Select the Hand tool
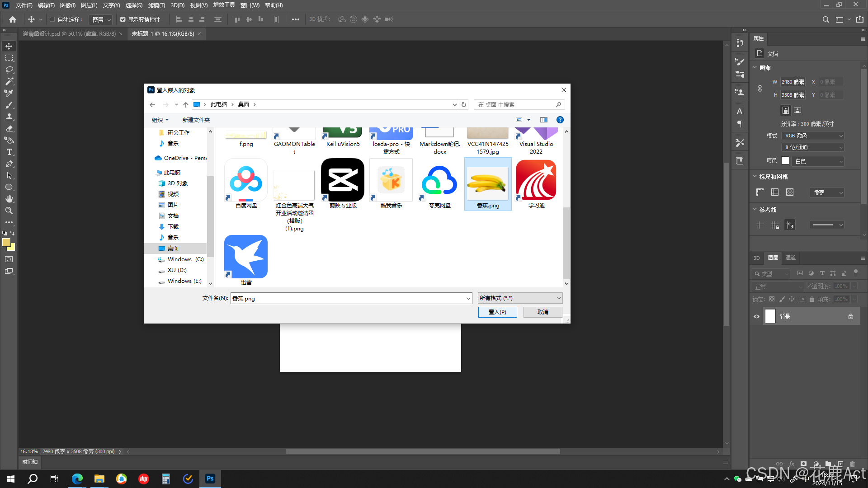 (9, 199)
